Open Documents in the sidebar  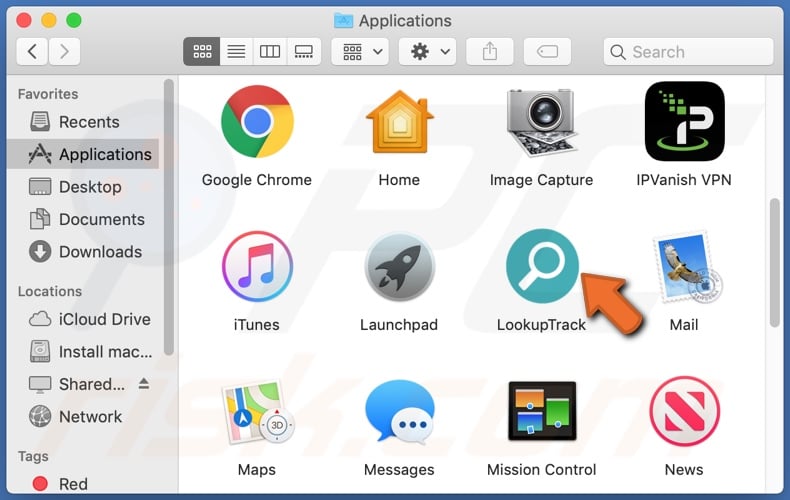83,219
